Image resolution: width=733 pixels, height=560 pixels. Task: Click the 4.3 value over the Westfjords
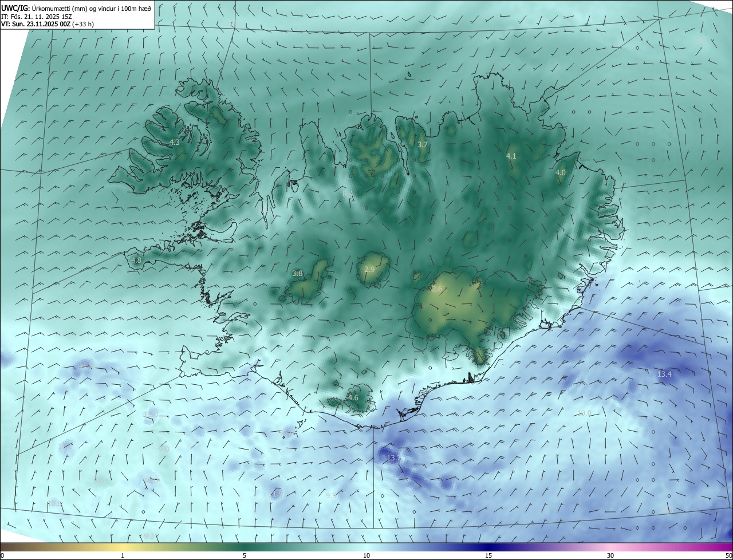pos(175,142)
